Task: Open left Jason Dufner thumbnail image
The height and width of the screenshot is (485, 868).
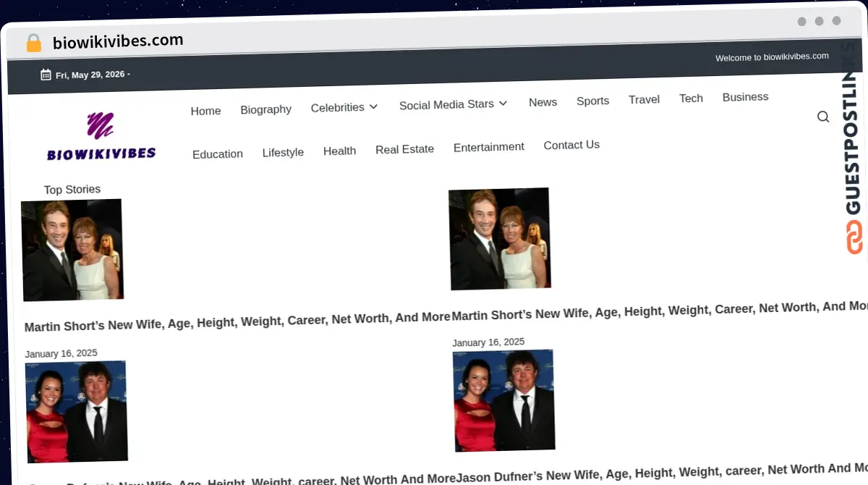Action: [x=77, y=411]
